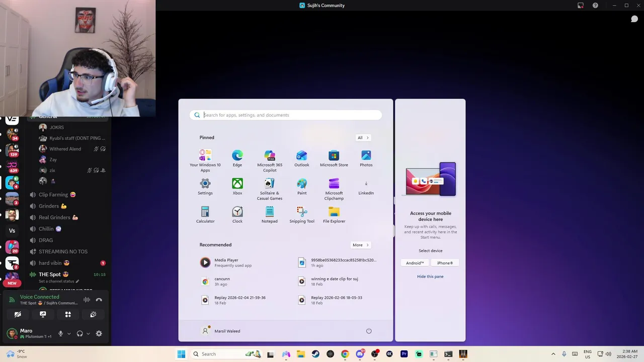
Task: Launch Microsoft 365 Copilot pinned app
Action: tap(270, 161)
